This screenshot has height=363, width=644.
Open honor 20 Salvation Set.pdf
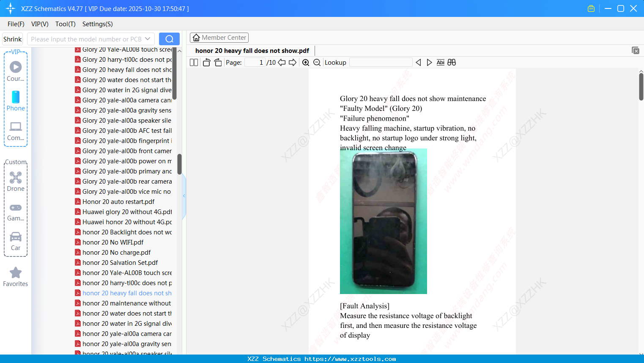116,263
